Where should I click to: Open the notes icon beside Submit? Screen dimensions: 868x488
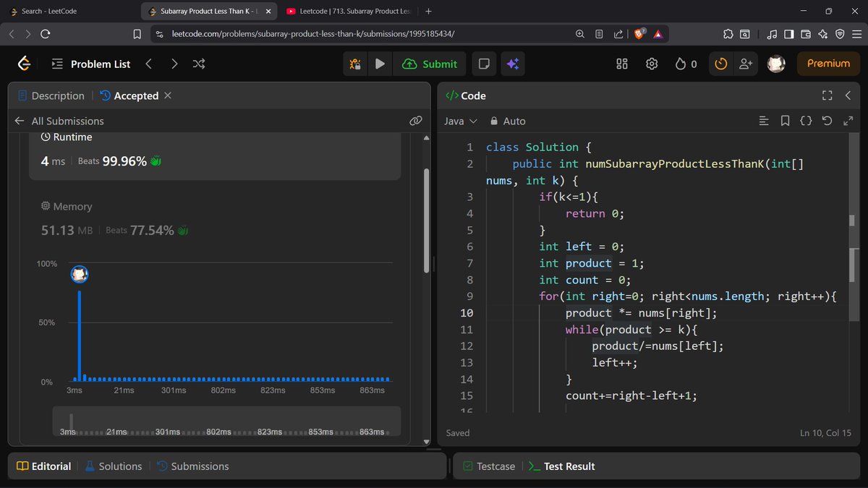(484, 64)
